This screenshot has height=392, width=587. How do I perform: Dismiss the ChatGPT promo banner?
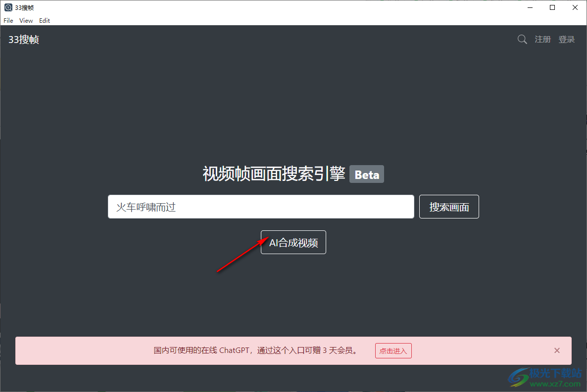coord(557,350)
